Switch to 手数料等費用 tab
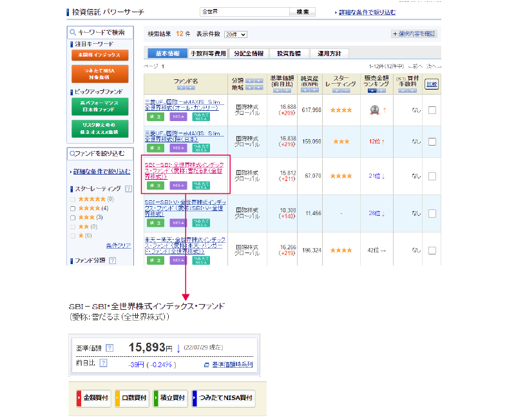This screenshot has width=516, height=420. (208, 53)
